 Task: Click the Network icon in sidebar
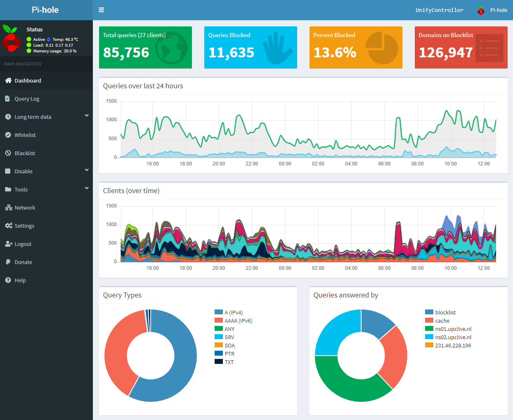[8, 208]
